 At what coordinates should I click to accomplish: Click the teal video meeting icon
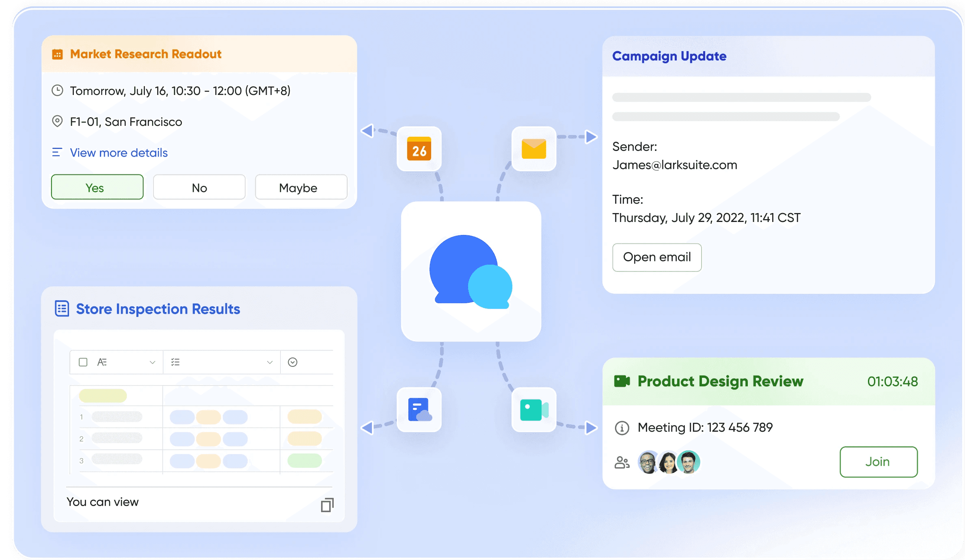[533, 410]
